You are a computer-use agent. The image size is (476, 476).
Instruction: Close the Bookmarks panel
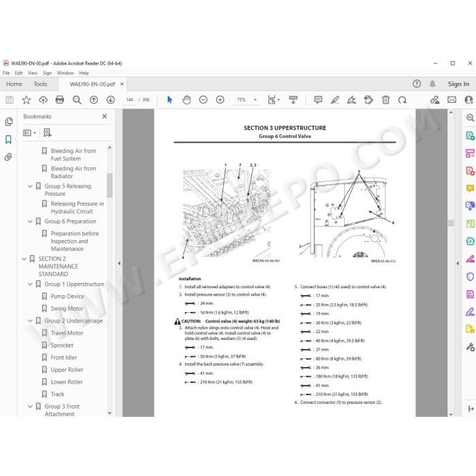click(105, 116)
